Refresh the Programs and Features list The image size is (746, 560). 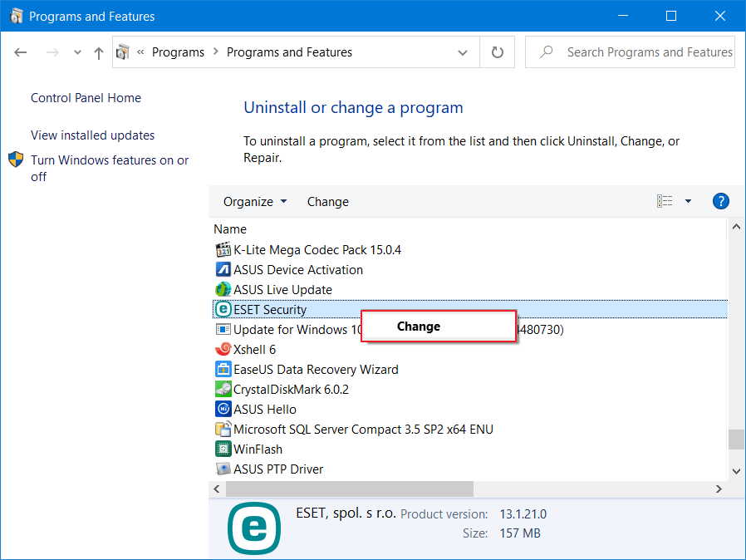[498, 52]
